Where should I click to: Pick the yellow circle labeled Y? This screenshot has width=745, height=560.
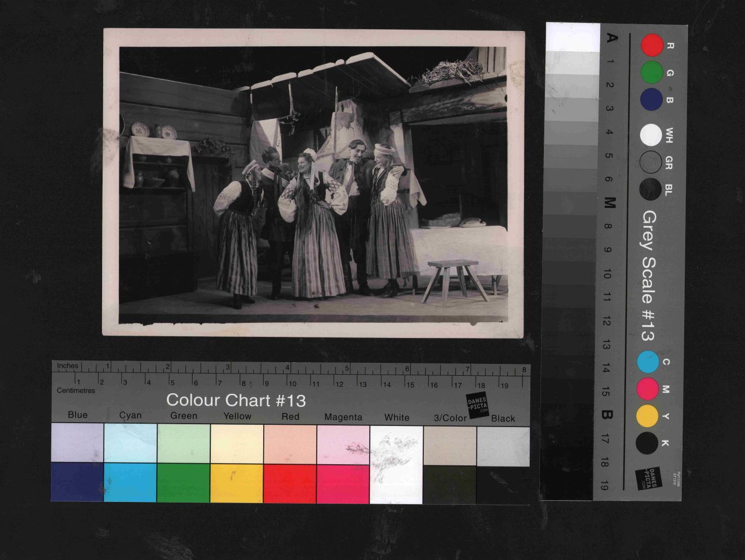click(647, 416)
